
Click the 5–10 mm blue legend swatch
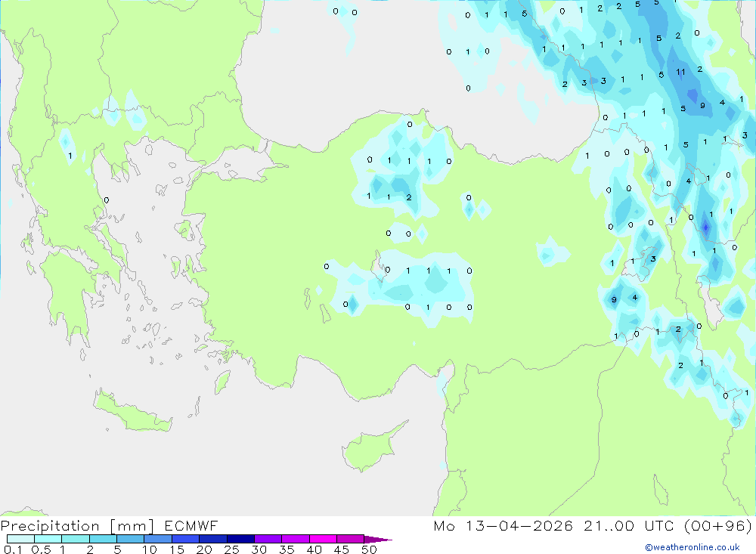tap(131, 539)
